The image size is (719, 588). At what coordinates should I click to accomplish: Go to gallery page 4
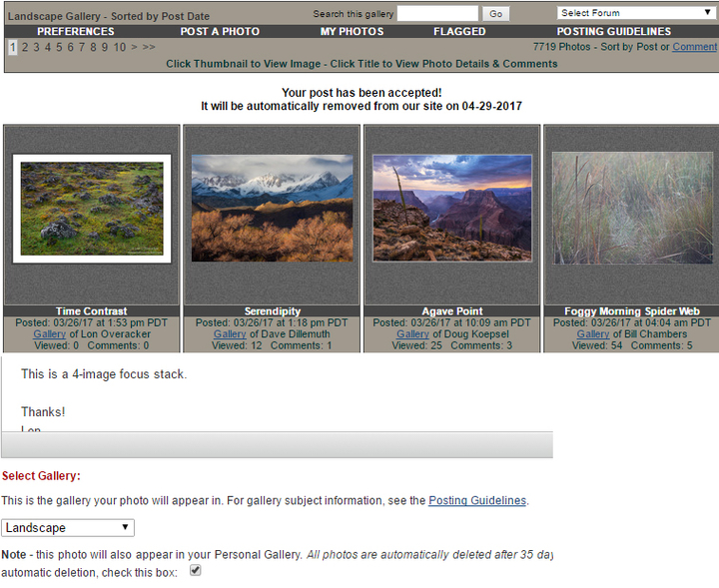click(x=48, y=47)
